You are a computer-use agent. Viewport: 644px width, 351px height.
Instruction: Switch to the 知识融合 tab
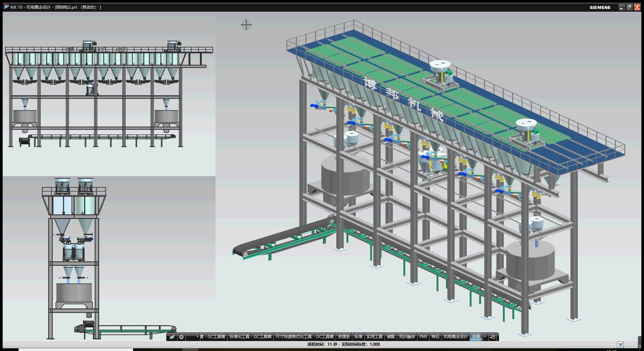[x=407, y=337]
